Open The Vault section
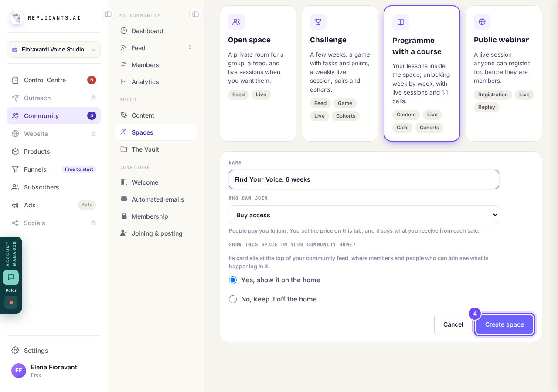Image resolution: width=558 pixels, height=392 pixels. tap(156, 149)
